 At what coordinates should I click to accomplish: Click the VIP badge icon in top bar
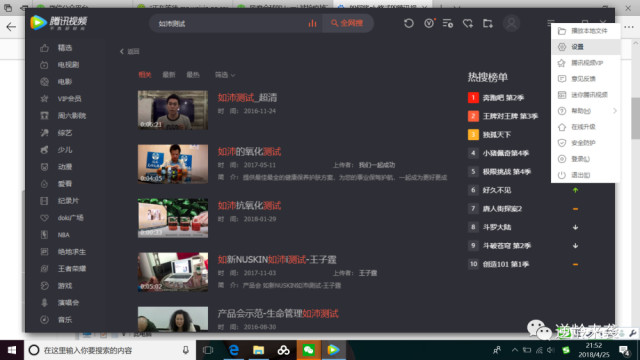click(x=429, y=23)
